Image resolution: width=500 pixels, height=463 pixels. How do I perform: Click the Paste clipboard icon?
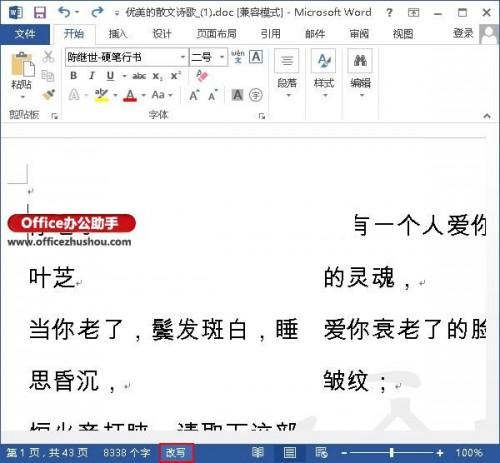(22, 64)
